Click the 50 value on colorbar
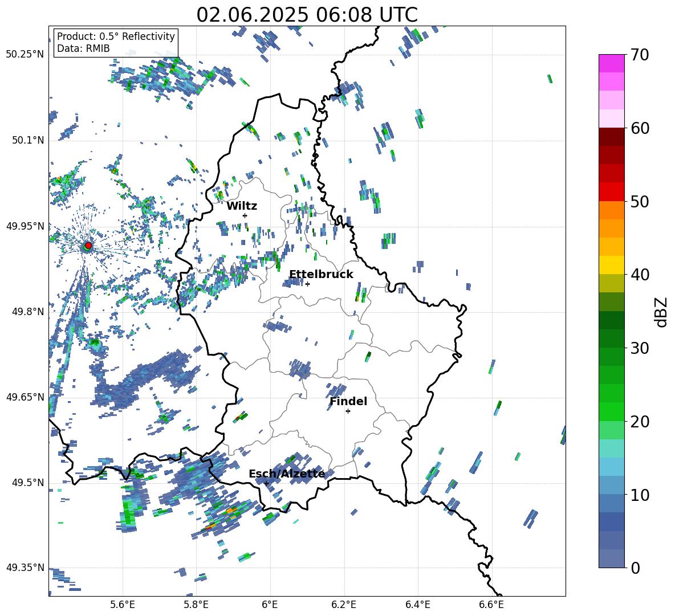 coord(639,202)
